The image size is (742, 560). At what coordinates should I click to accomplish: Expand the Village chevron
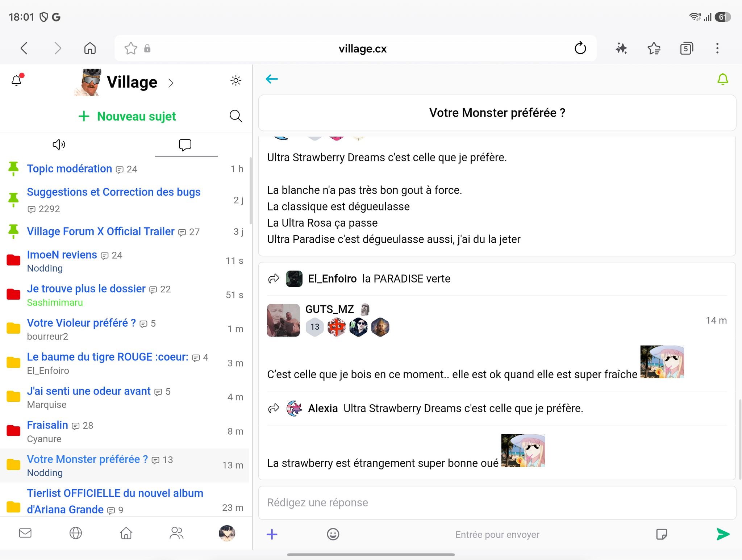[171, 83]
